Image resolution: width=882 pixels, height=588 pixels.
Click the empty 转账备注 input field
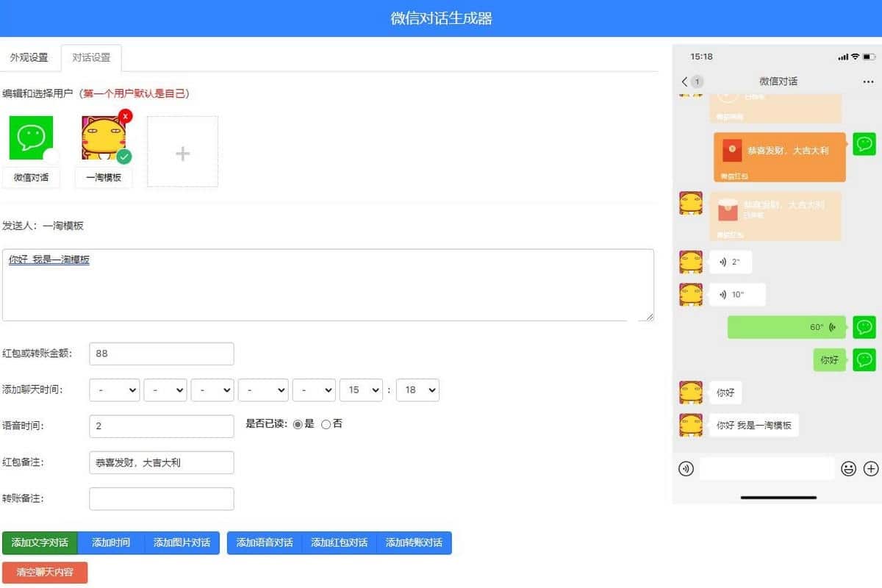tap(162, 498)
